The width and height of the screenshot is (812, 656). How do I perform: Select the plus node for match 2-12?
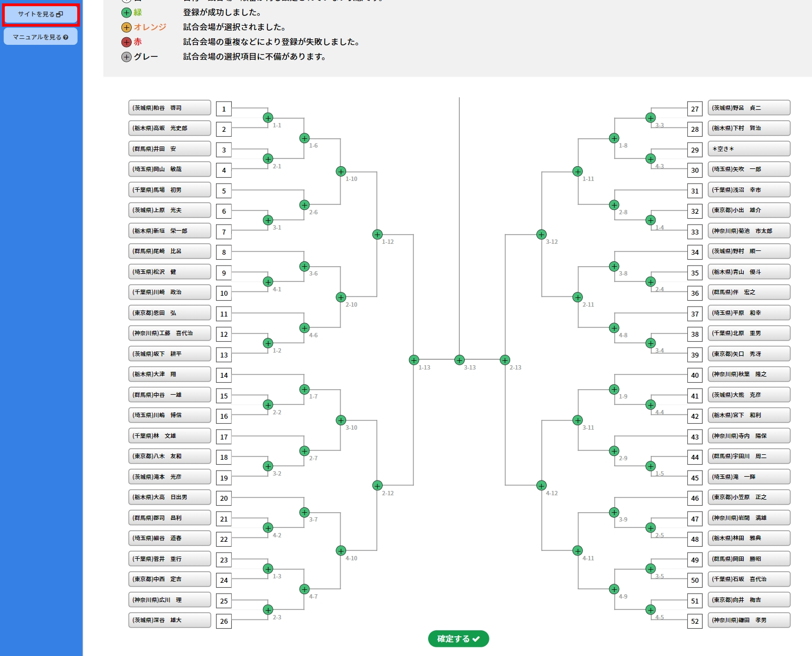point(377,485)
